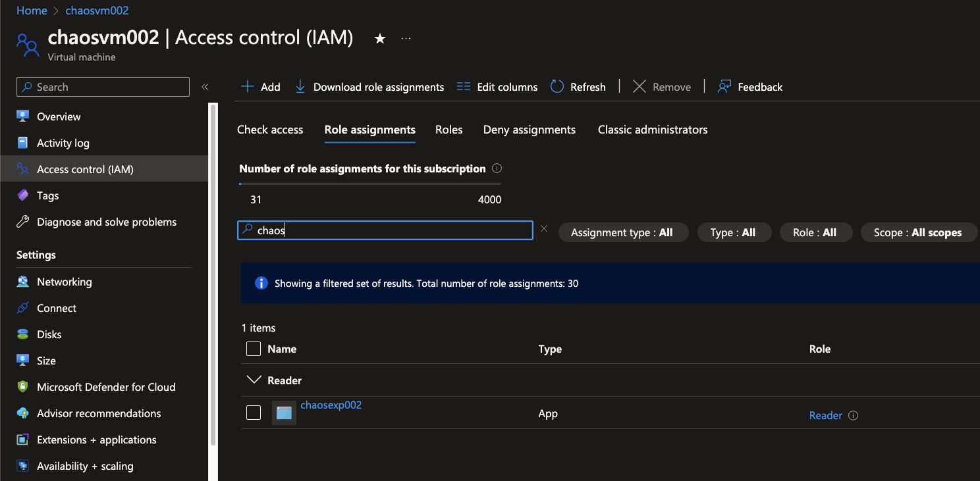Click the sidebar vertical scrollbar
This screenshot has width=980, height=481.
(x=213, y=274)
